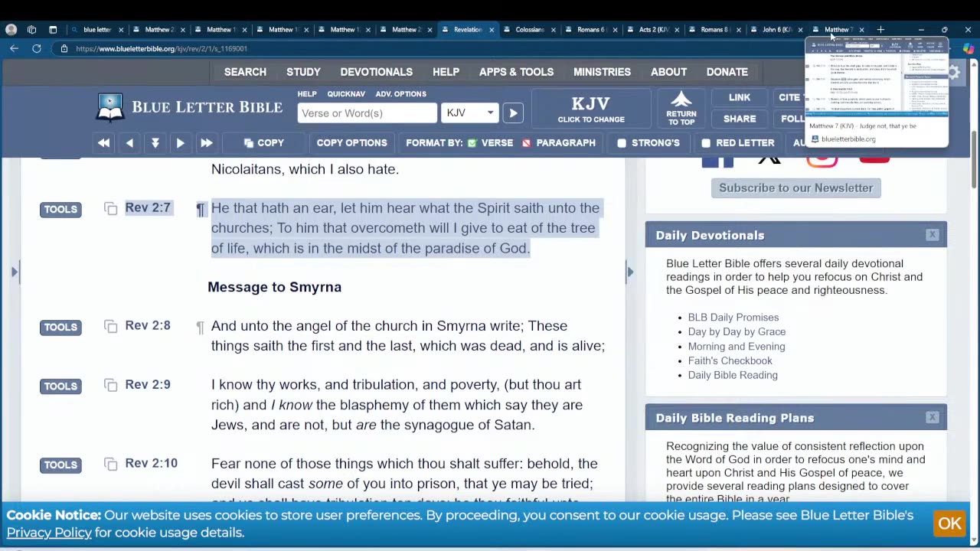Enable the Red Letter checkbox

[706, 143]
